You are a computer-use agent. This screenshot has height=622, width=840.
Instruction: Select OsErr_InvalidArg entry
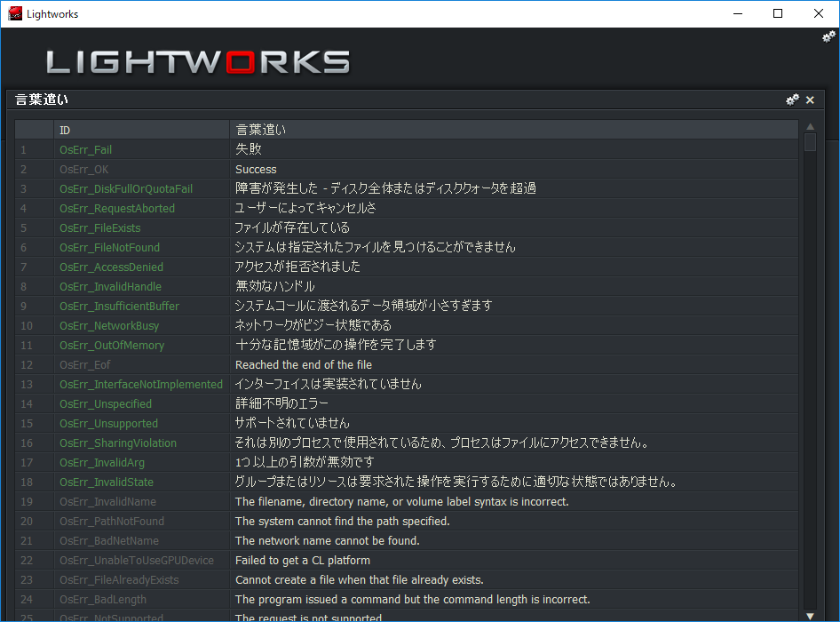click(x=141, y=463)
